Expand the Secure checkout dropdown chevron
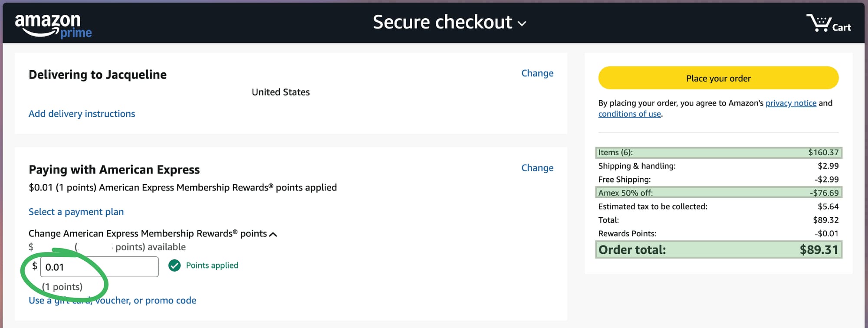The image size is (868, 328). click(x=522, y=23)
